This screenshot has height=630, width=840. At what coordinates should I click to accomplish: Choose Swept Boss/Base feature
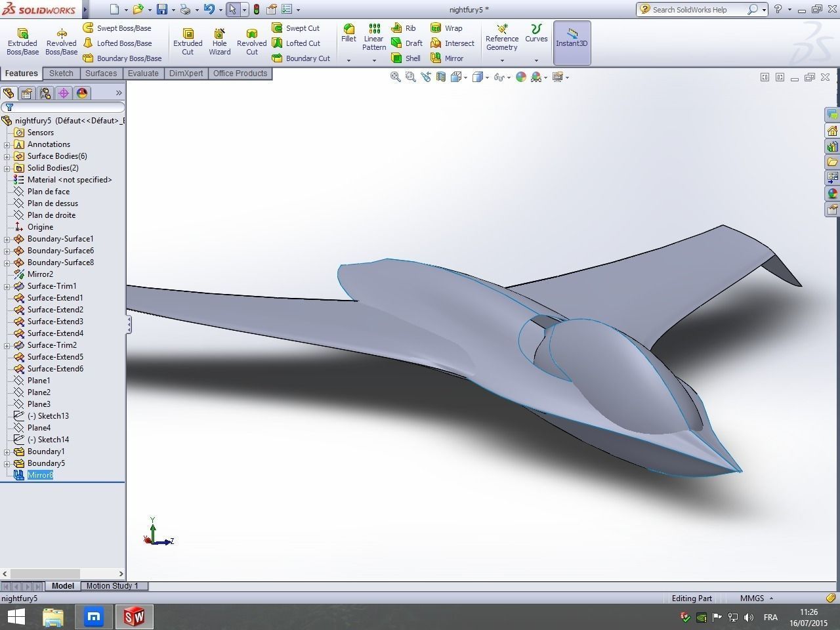coord(117,28)
